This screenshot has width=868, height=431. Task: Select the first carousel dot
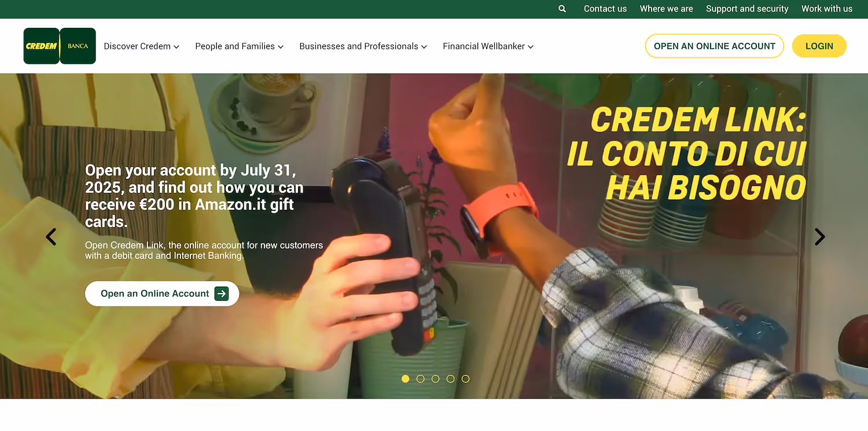(405, 379)
